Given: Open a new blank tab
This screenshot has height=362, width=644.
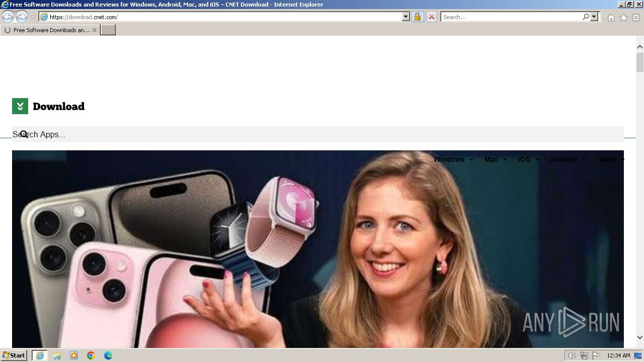Looking at the screenshot, I should click(x=108, y=30).
